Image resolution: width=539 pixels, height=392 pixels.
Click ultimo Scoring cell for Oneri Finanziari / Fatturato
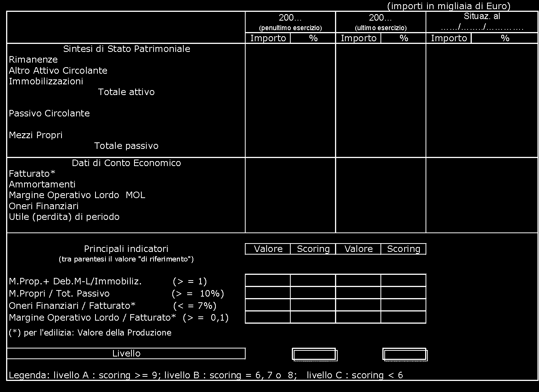click(x=403, y=305)
